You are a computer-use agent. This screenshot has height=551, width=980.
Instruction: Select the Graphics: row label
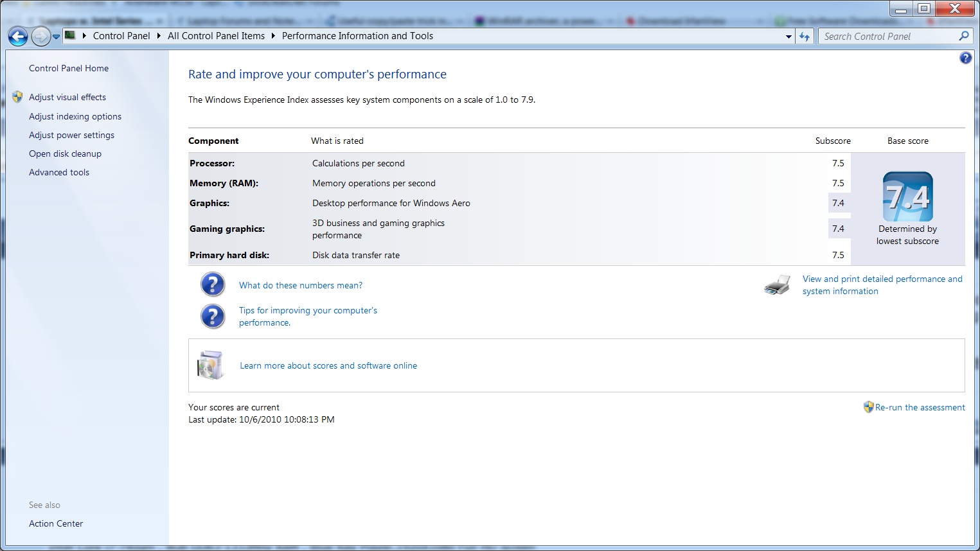click(209, 203)
